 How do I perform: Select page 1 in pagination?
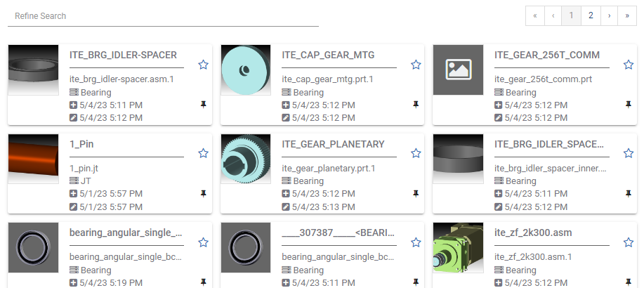click(x=572, y=15)
